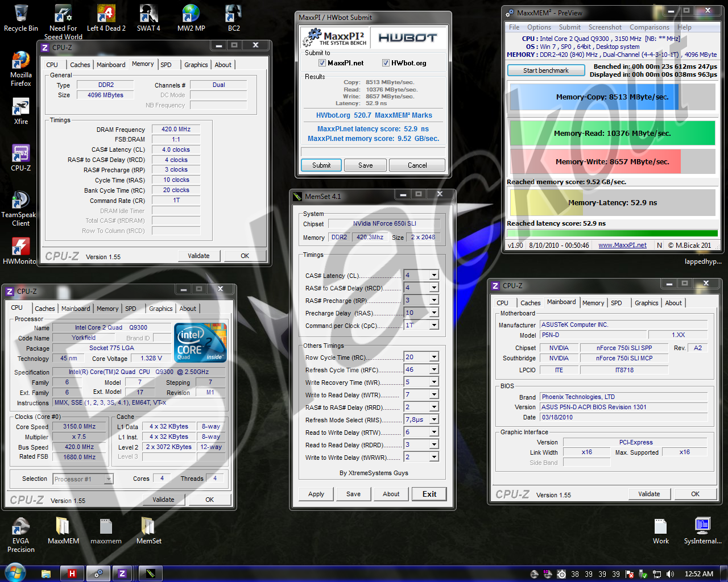Click the Memory-Read result bar
Viewport: 728px width, 582px height.
click(613, 133)
